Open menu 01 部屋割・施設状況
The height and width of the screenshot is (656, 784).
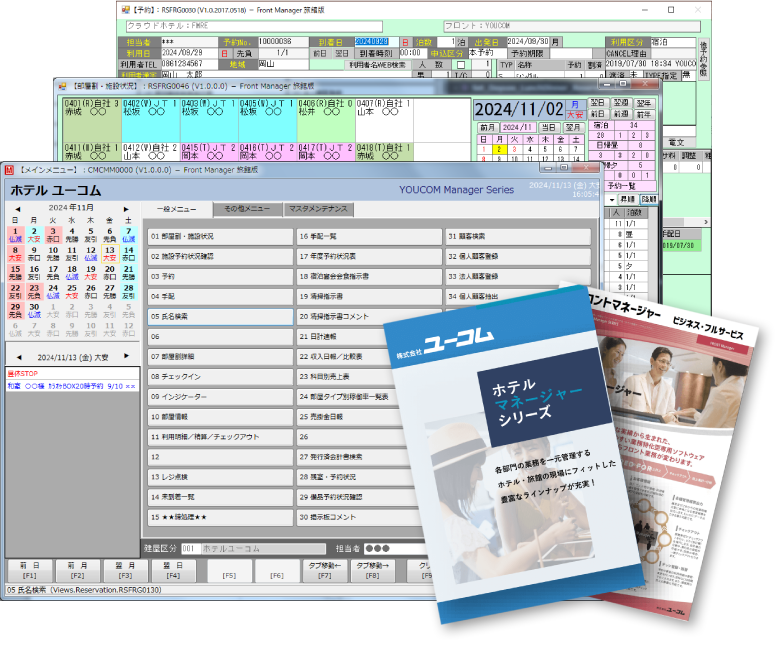click(220, 236)
